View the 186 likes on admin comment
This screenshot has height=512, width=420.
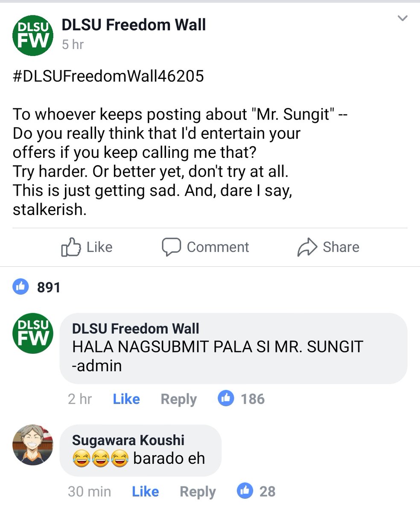(x=253, y=399)
